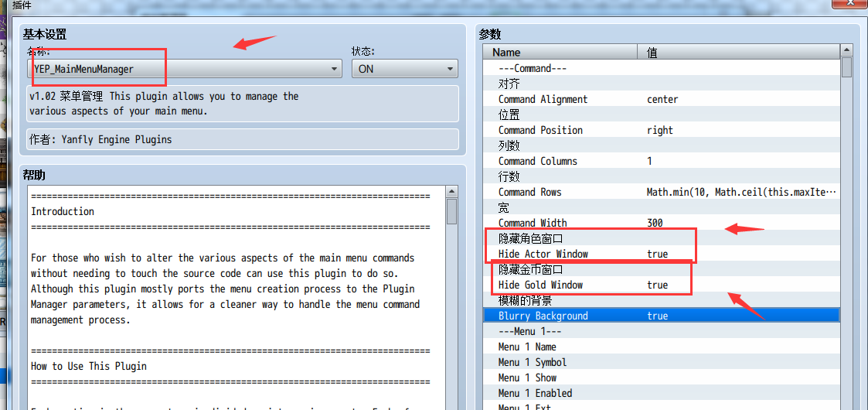Select the Hide Actor Window parameter
The image size is (868, 410).
[x=543, y=255]
